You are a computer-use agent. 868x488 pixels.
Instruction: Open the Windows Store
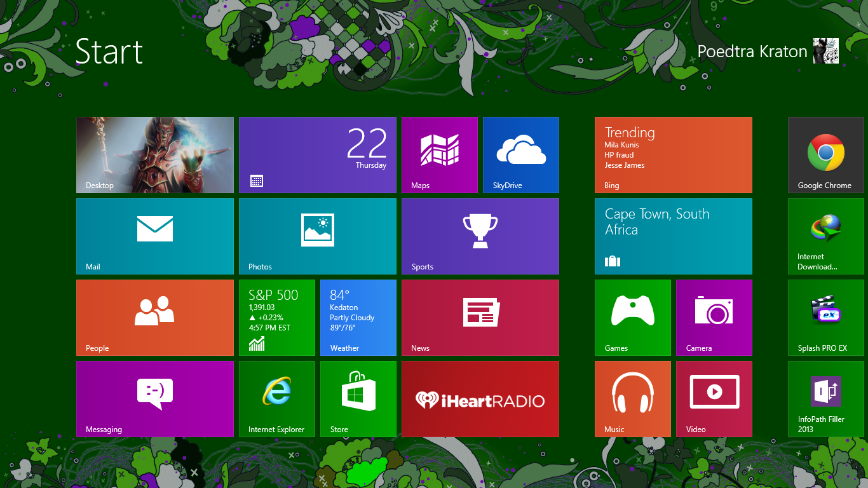pyautogui.click(x=358, y=398)
